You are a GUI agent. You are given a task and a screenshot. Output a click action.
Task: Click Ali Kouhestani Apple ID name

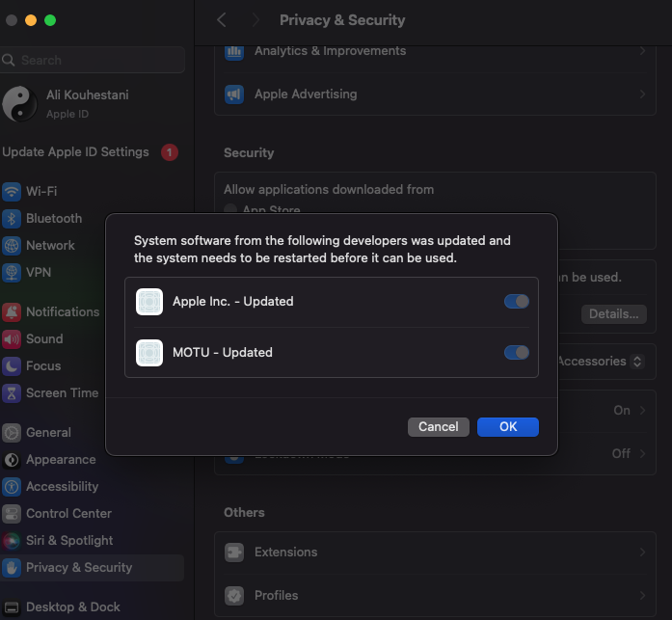click(88, 95)
